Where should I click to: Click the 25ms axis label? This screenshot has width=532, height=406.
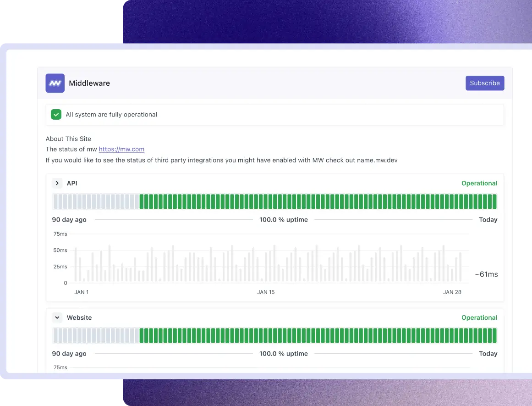pos(60,267)
